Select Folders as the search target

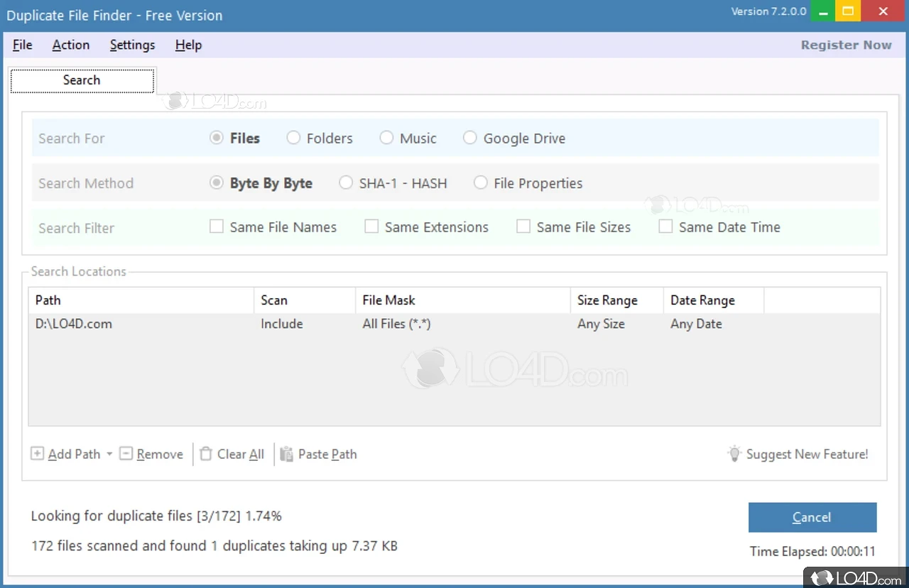coord(293,138)
